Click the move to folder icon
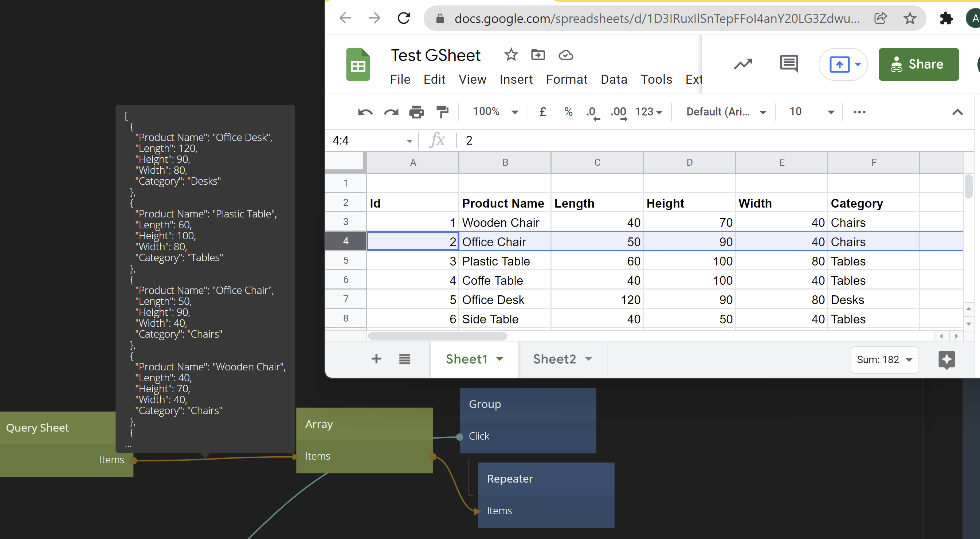This screenshot has height=539, width=980. 538,55
